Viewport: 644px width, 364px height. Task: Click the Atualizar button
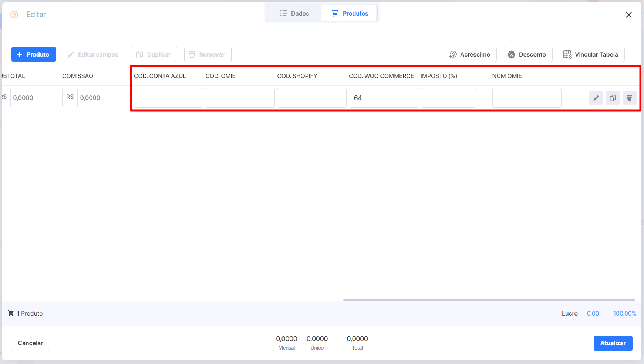613,343
